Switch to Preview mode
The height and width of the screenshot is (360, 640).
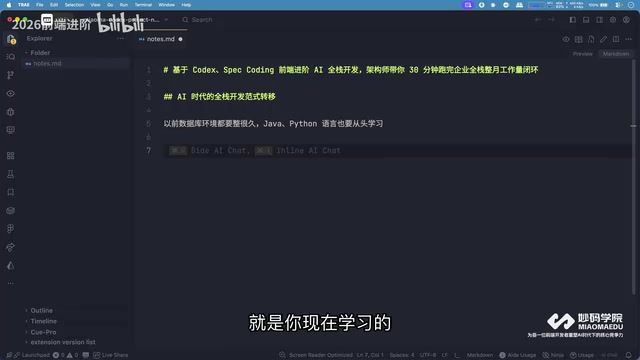[582, 54]
